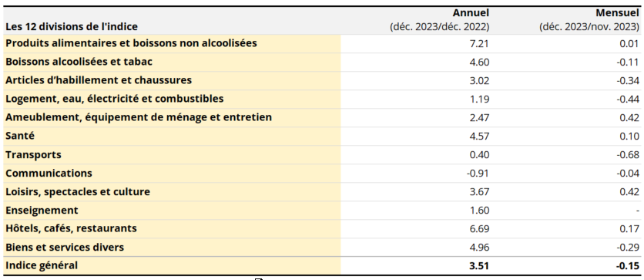Select 'Hôtels, cafés, restaurants' row label
Viewport: 644px width, 280px height.
coord(71,228)
